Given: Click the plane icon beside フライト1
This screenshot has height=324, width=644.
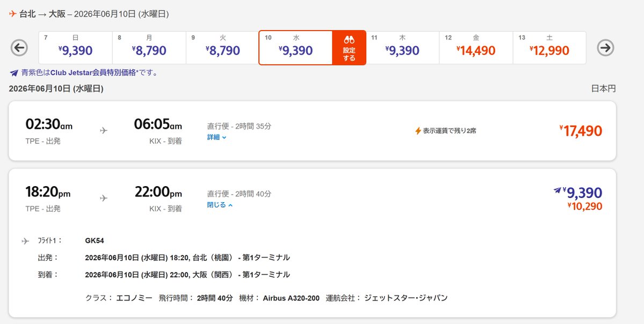Looking at the screenshot, I should click(25, 241).
